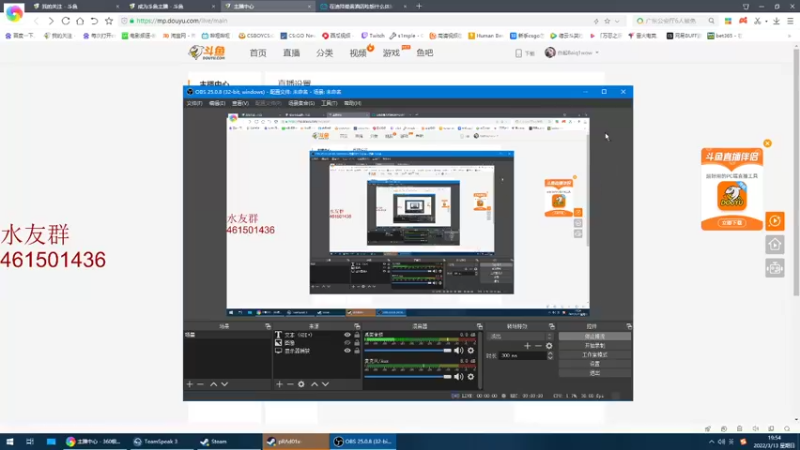This screenshot has width=800, height=450.
Task: Pop out the sources dock panel
Action: pyautogui.click(x=357, y=326)
